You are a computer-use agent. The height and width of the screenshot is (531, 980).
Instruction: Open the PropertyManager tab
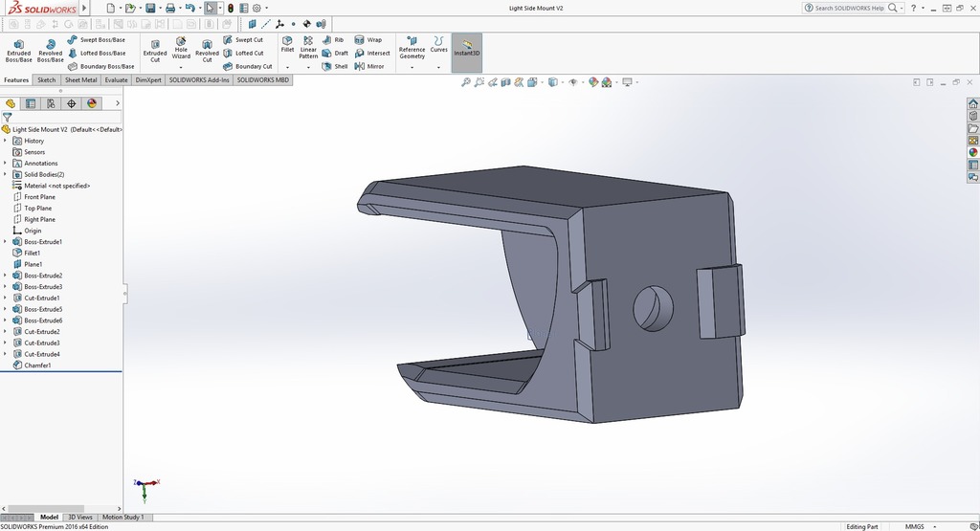pyautogui.click(x=31, y=103)
